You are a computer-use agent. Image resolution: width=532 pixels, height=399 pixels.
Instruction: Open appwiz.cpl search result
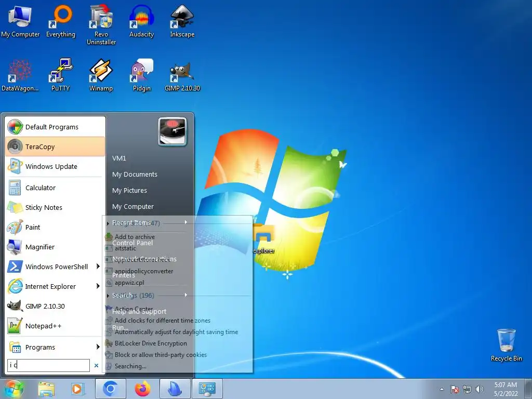(129, 282)
